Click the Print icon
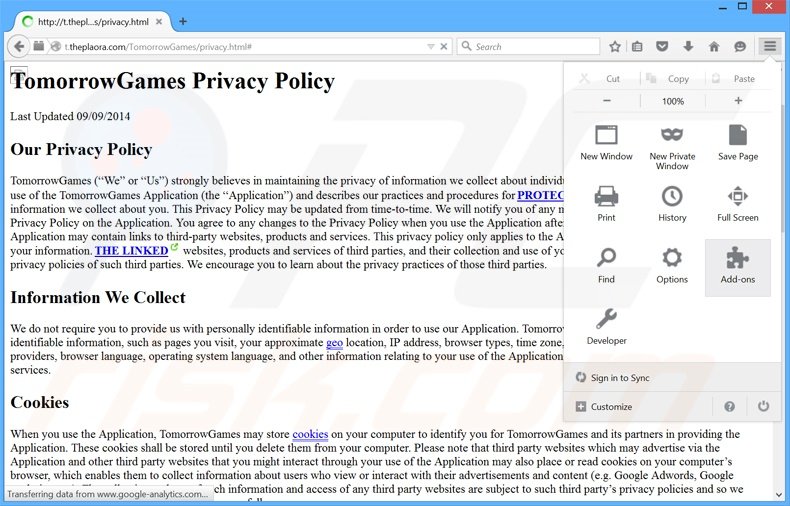The image size is (790, 506). click(606, 204)
